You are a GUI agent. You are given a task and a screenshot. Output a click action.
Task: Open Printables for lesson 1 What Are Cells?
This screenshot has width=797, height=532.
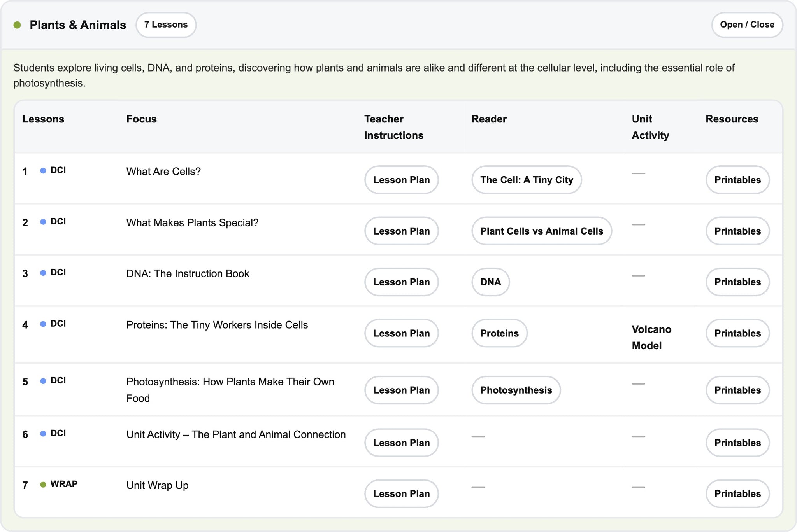[737, 180]
